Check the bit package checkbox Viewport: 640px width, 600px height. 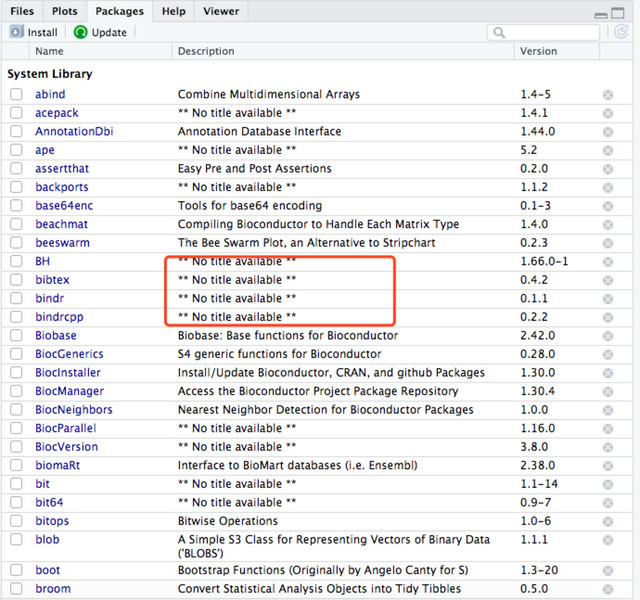pos(16,484)
